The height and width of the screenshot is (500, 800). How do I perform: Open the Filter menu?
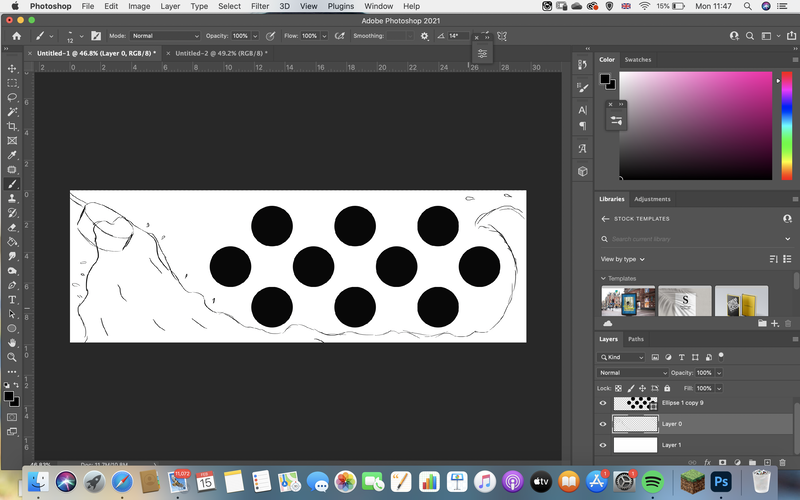pyautogui.click(x=260, y=6)
